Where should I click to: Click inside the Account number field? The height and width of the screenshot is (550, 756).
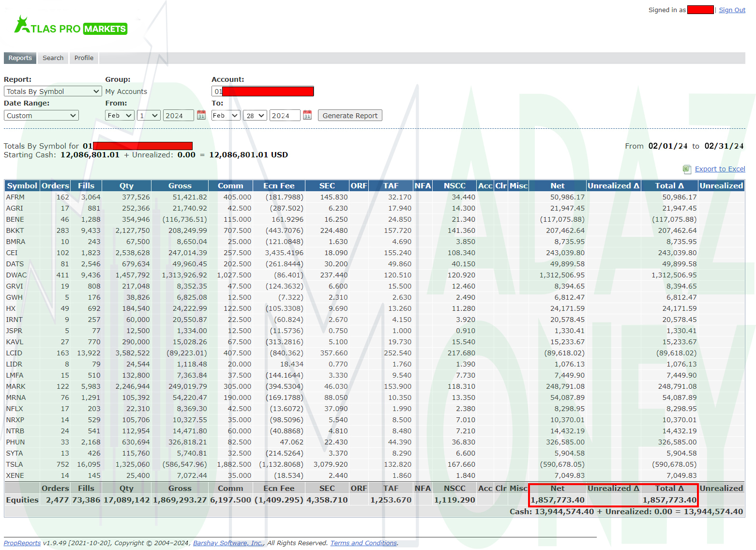tap(263, 91)
